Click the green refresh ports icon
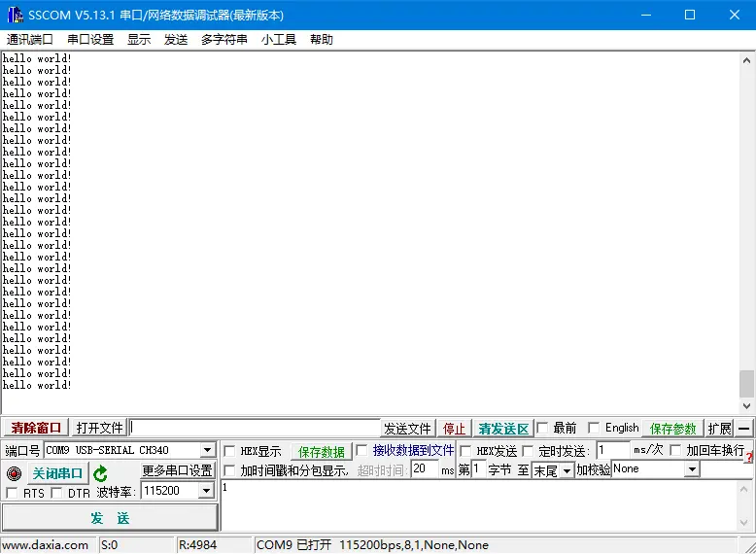The image size is (756, 554). click(100, 473)
